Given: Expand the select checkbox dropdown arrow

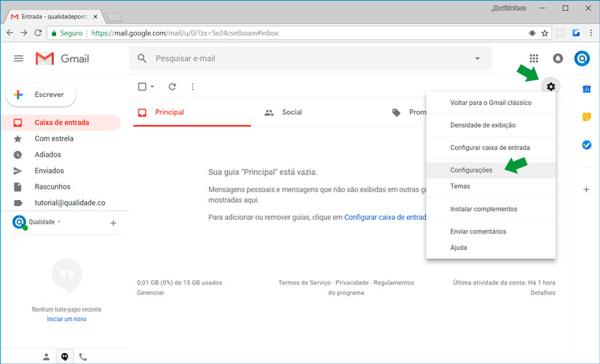Looking at the screenshot, I should pos(152,87).
